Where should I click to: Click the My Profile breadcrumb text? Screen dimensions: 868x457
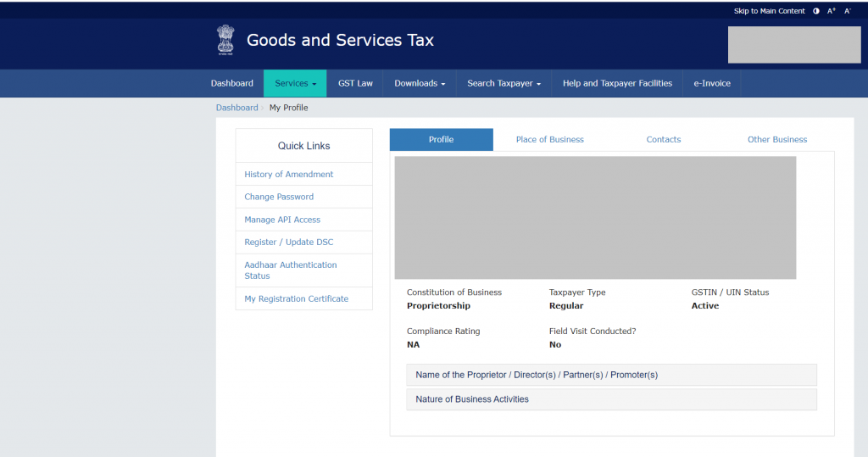tap(288, 108)
